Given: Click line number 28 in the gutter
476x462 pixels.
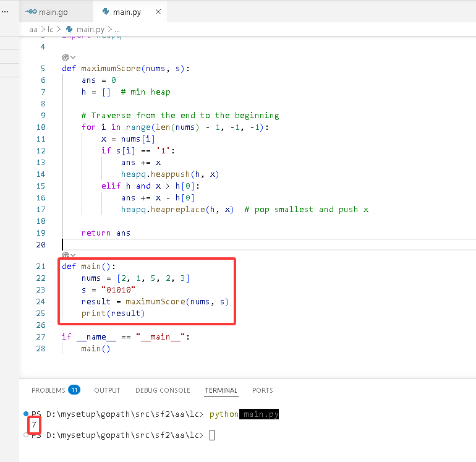Looking at the screenshot, I should (41, 349).
